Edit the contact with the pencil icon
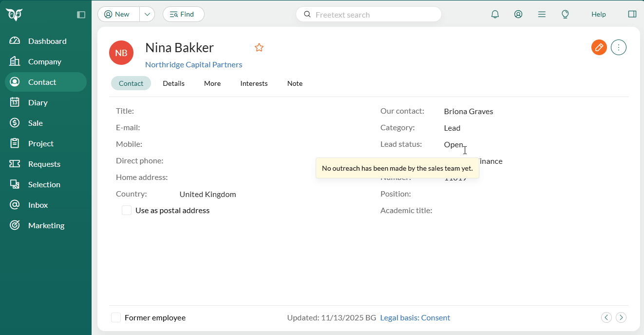This screenshot has height=335, width=644. pos(599,47)
